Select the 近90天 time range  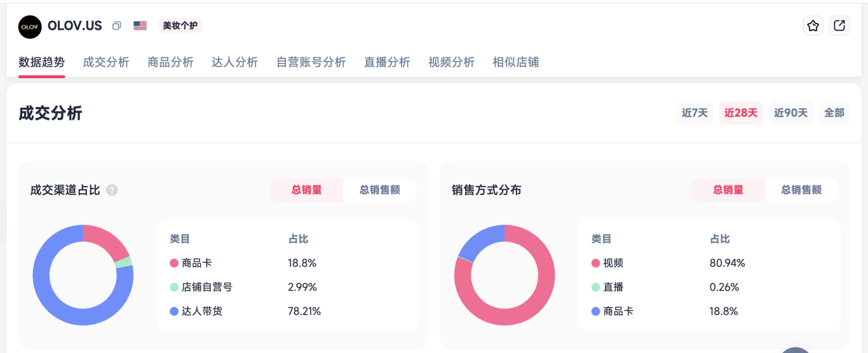(790, 113)
